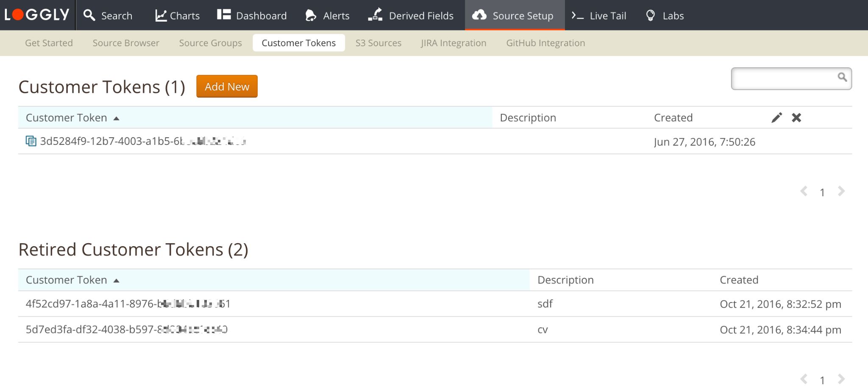
Task: Copy the customer token via copy icon
Action: pyautogui.click(x=31, y=141)
